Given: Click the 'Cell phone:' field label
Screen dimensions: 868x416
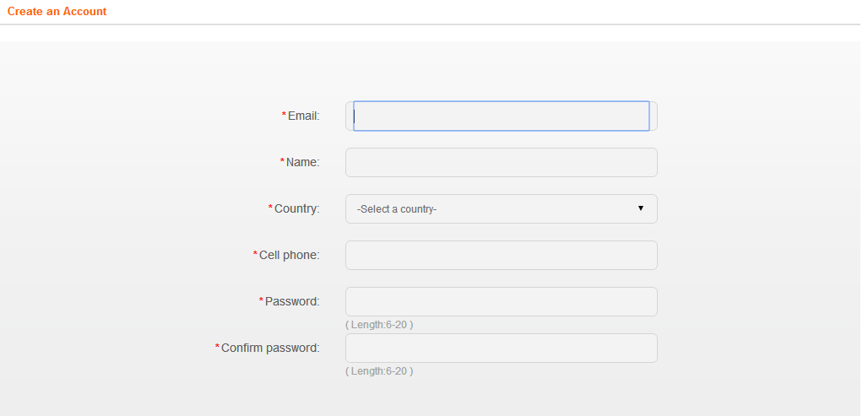Looking at the screenshot, I should tap(290, 256).
